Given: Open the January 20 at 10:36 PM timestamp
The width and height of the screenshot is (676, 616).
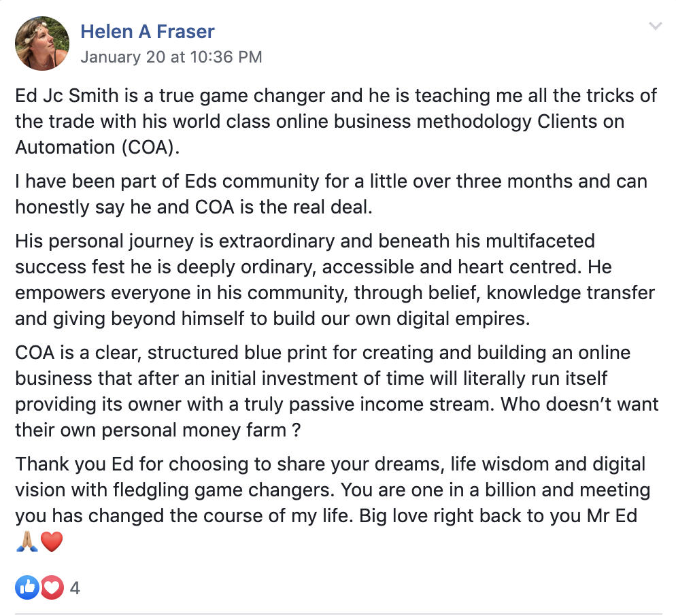Looking at the screenshot, I should (171, 56).
